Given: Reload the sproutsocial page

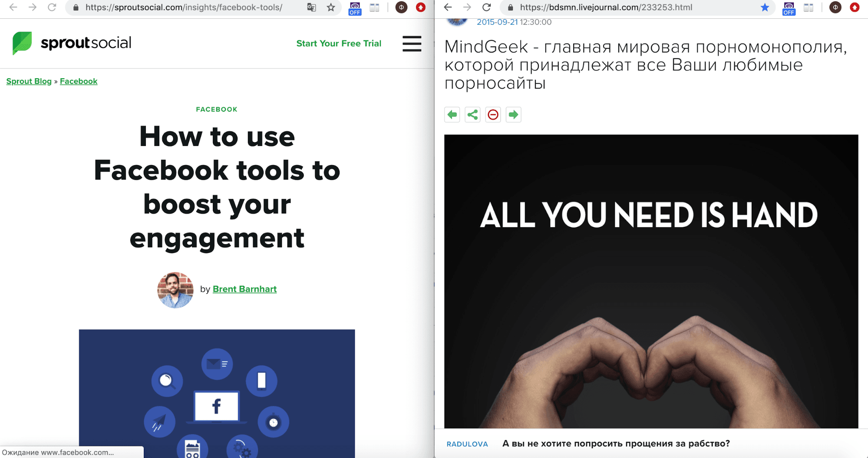Looking at the screenshot, I should pos(52,7).
